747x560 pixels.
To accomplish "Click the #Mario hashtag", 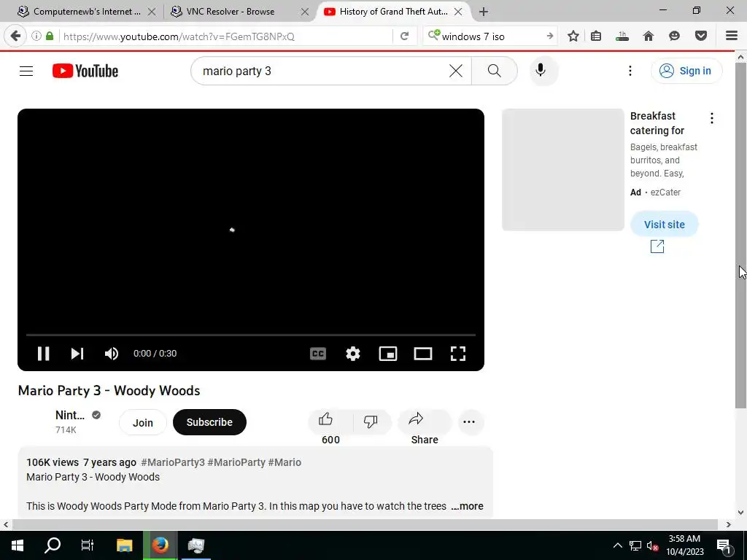I will 285,462.
